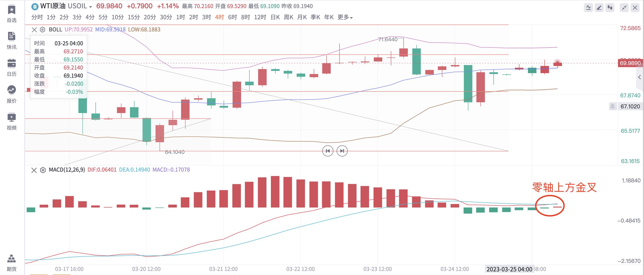Select the drawing pencil tool icon
The height and width of the screenshot is (275, 644).
point(599,8)
